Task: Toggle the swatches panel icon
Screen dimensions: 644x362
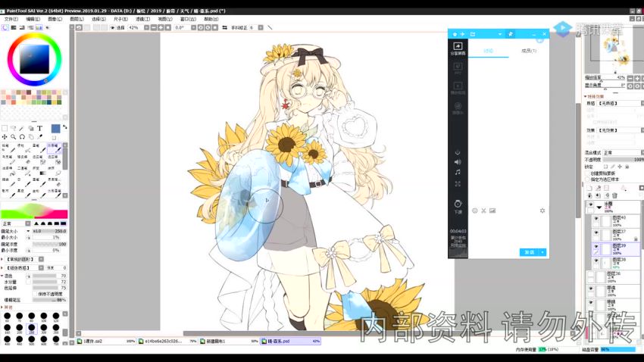Action: click(39, 27)
